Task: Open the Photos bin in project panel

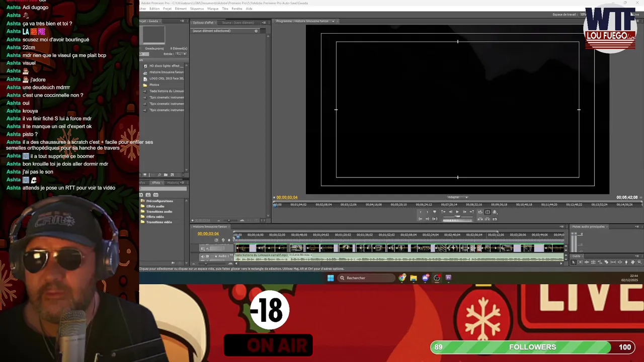Action: pos(154,84)
